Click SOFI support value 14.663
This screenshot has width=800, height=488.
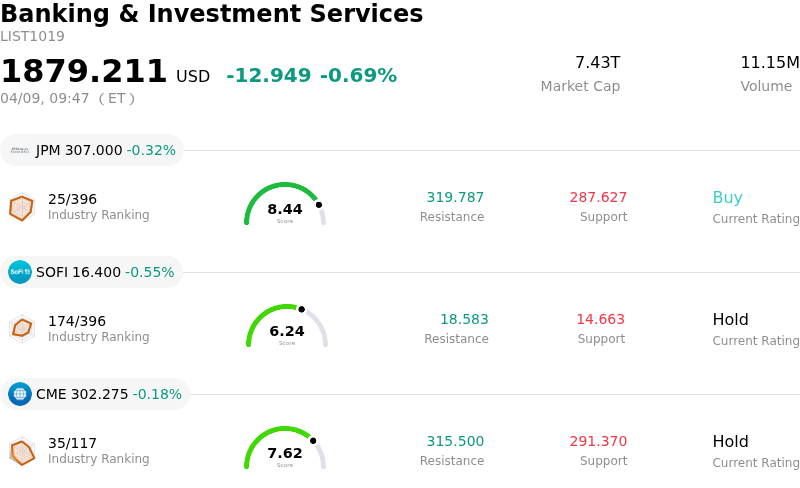[600, 320]
